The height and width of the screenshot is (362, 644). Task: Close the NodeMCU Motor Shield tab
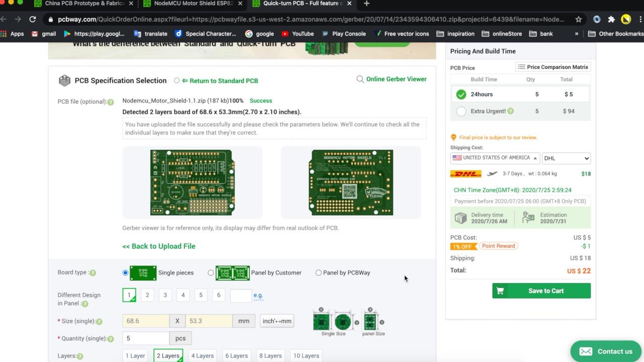pos(240,4)
